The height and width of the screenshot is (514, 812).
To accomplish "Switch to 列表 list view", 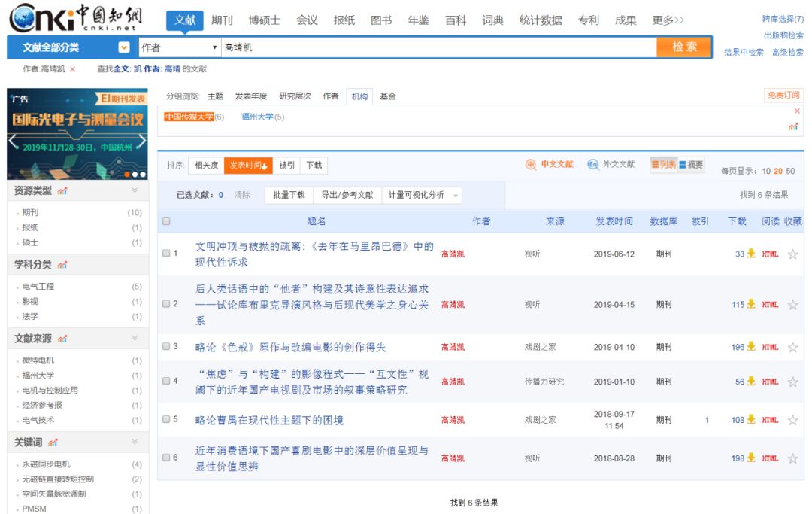I will [x=663, y=164].
